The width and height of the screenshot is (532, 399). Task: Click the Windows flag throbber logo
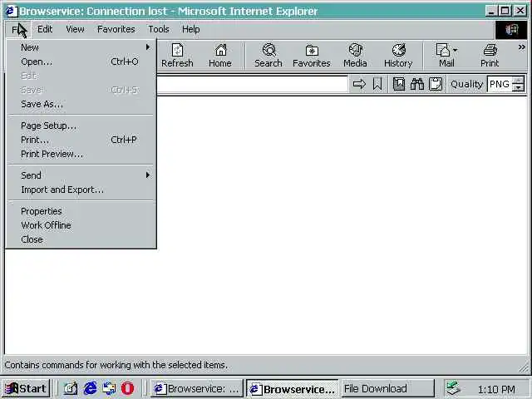(x=512, y=30)
